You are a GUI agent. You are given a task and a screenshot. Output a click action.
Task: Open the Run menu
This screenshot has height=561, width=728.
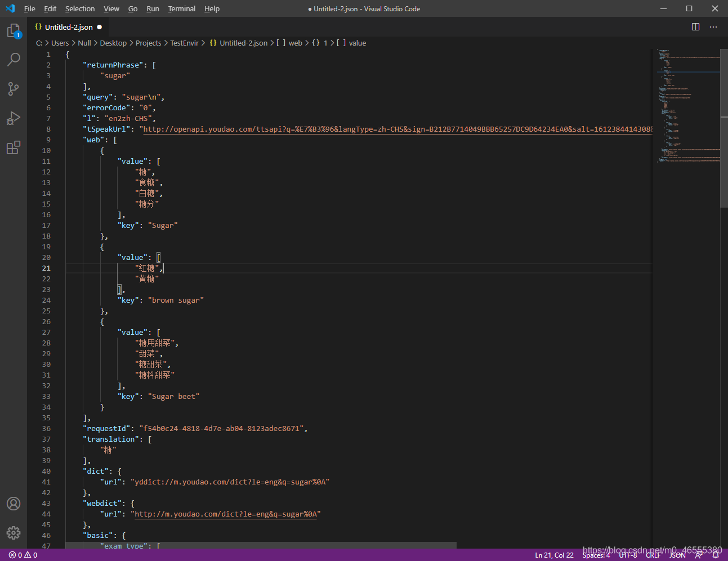(x=153, y=8)
